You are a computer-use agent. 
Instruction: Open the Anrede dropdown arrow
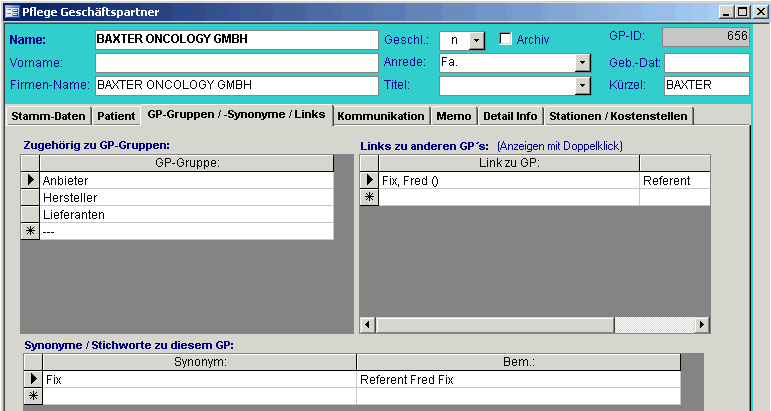pos(582,63)
